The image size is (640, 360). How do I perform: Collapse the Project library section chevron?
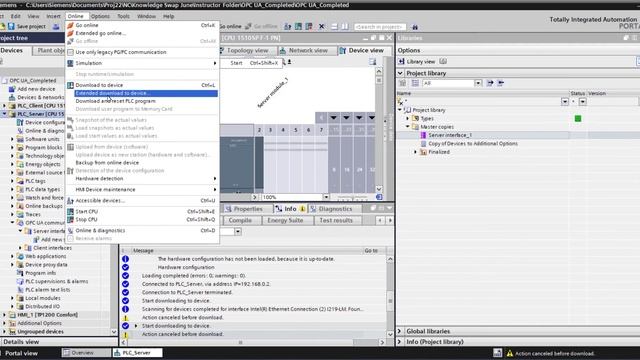click(x=400, y=73)
